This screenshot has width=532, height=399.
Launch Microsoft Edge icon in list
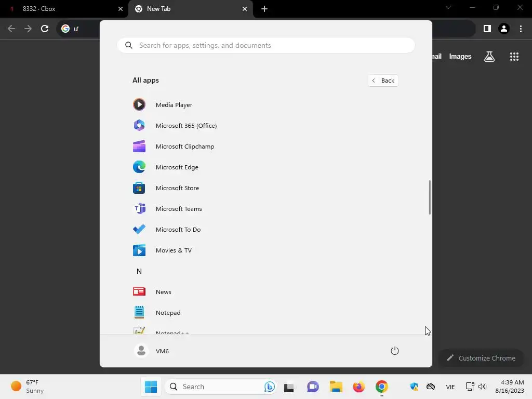[139, 167]
